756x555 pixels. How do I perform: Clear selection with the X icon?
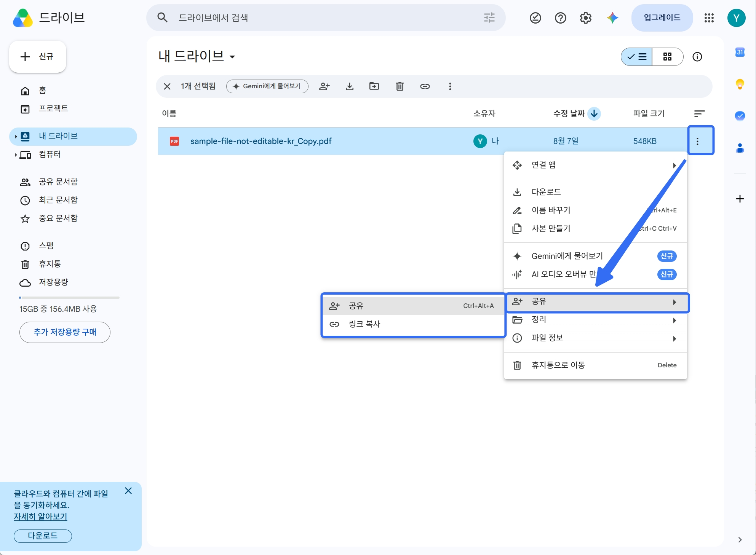tap(167, 86)
